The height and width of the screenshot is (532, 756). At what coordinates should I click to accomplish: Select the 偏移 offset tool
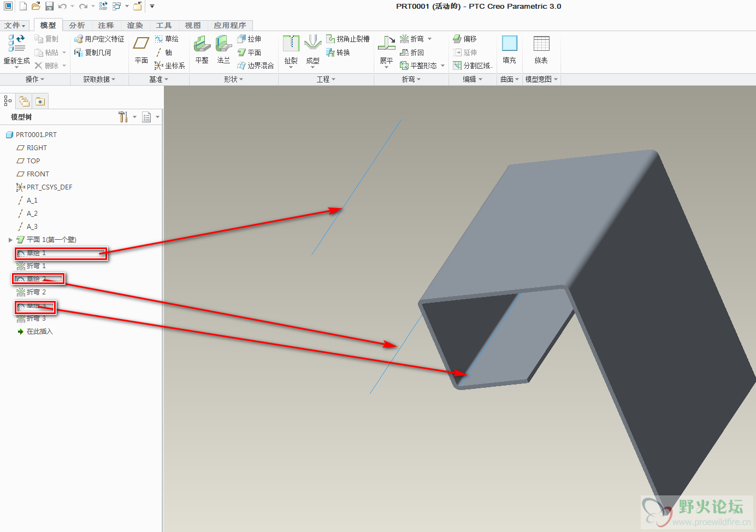click(x=465, y=39)
